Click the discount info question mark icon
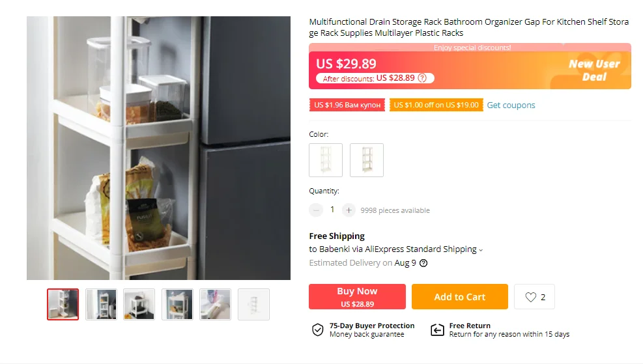643x364 pixels. pos(422,78)
